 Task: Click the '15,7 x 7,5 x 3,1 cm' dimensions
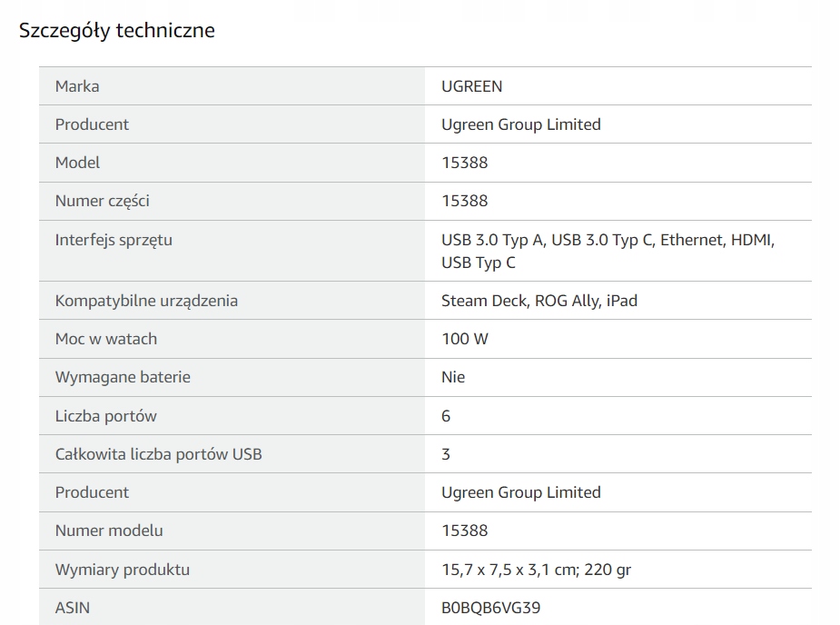[507, 570]
